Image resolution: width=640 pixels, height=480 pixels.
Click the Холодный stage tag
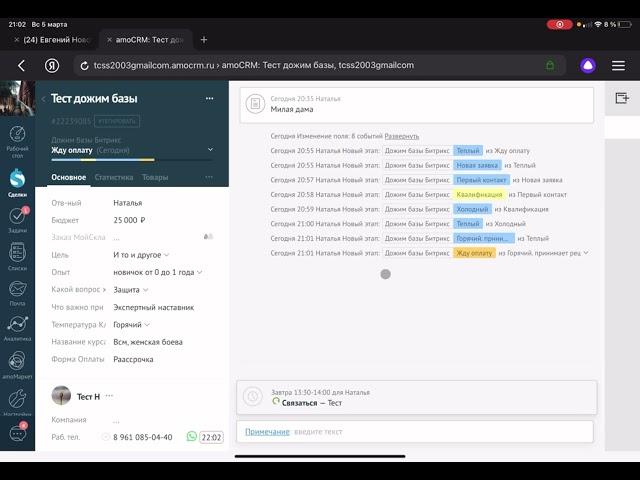tap(472, 209)
